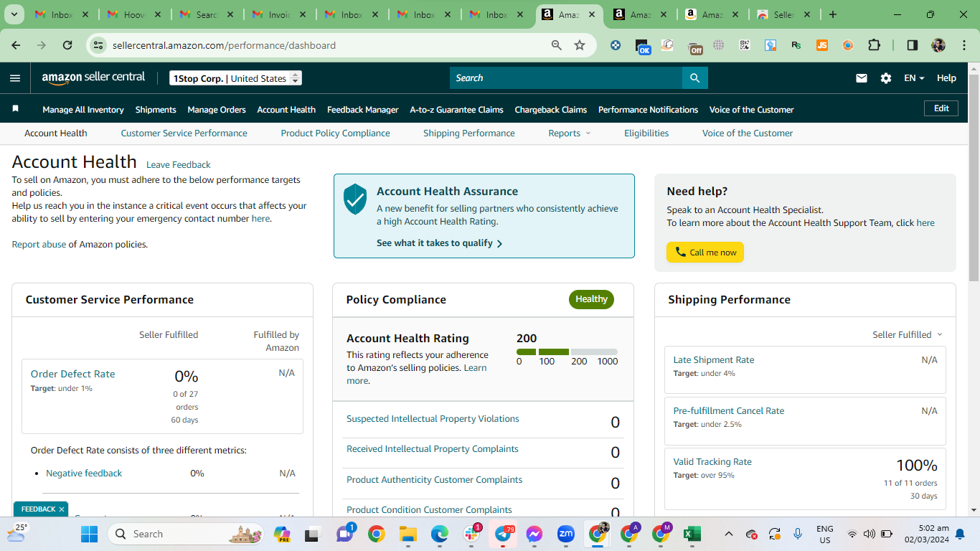The width and height of the screenshot is (980, 551).
Task: Open Manage All Inventory in the top menu
Action: point(83,110)
